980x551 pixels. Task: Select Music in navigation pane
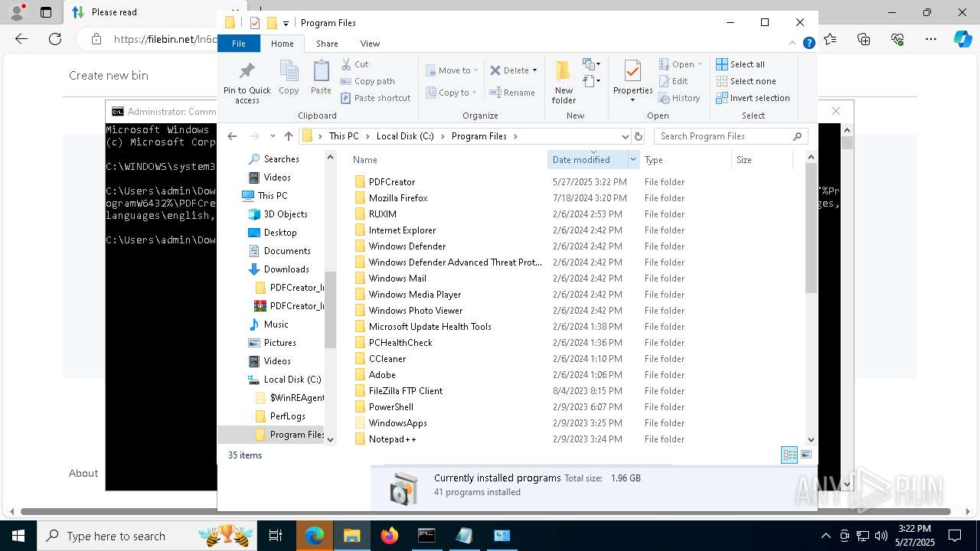[x=276, y=324]
